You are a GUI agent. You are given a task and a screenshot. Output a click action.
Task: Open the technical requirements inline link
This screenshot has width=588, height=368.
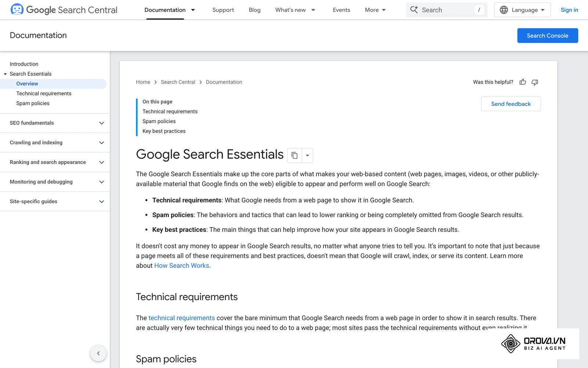182,318
